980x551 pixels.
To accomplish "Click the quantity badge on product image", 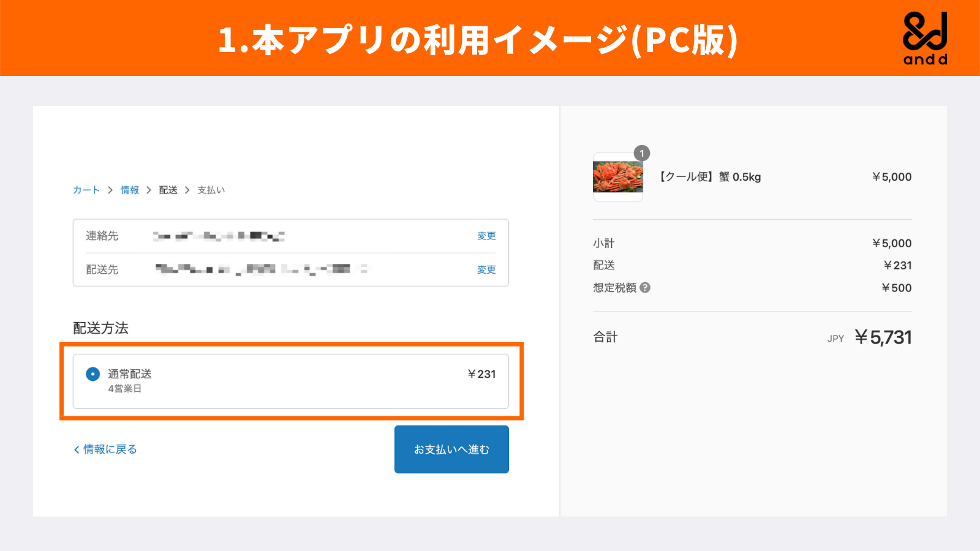I will tap(641, 153).
